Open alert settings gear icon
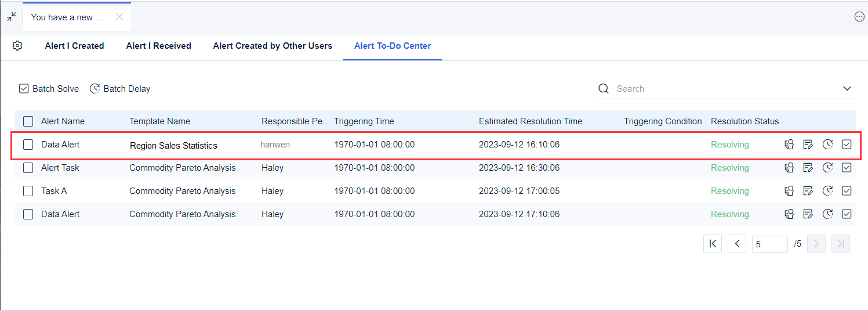The width and height of the screenshot is (868, 310). click(x=17, y=46)
